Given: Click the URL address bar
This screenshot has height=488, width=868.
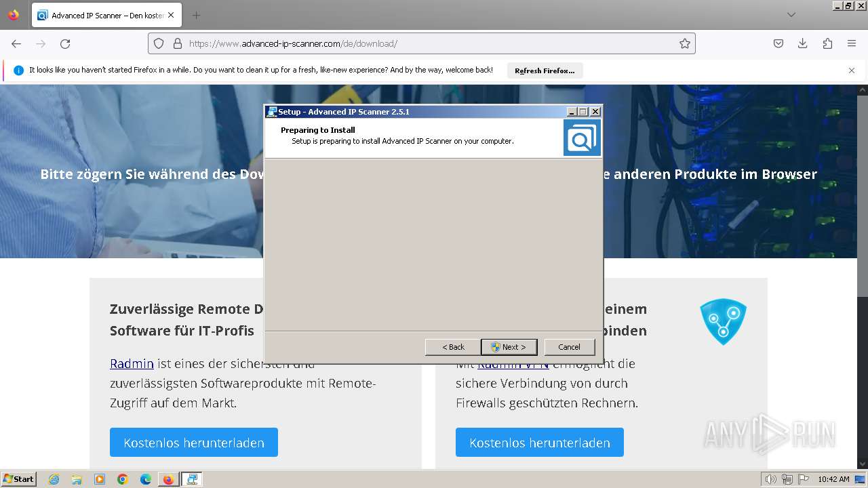Looking at the screenshot, I should tap(421, 43).
